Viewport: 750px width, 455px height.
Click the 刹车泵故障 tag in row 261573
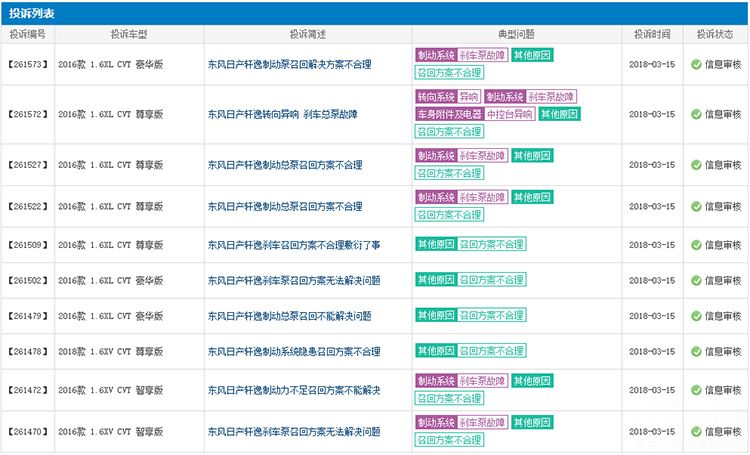pyautogui.click(x=483, y=56)
